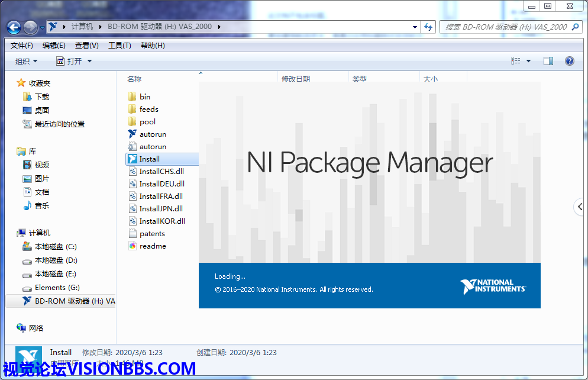The height and width of the screenshot is (380, 588).
Task: Click the Install application file icon
Action: pyautogui.click(x=132, y=159)
